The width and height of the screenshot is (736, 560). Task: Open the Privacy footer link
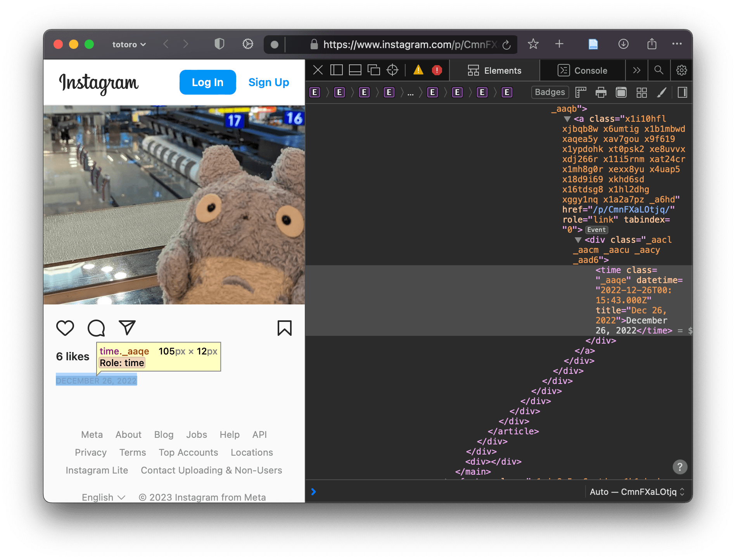(91, 453)
